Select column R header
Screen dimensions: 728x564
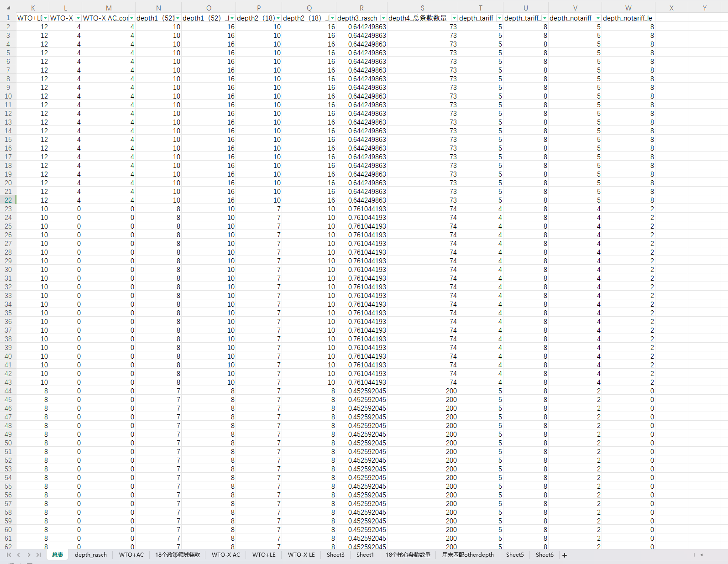pos(361,8)
